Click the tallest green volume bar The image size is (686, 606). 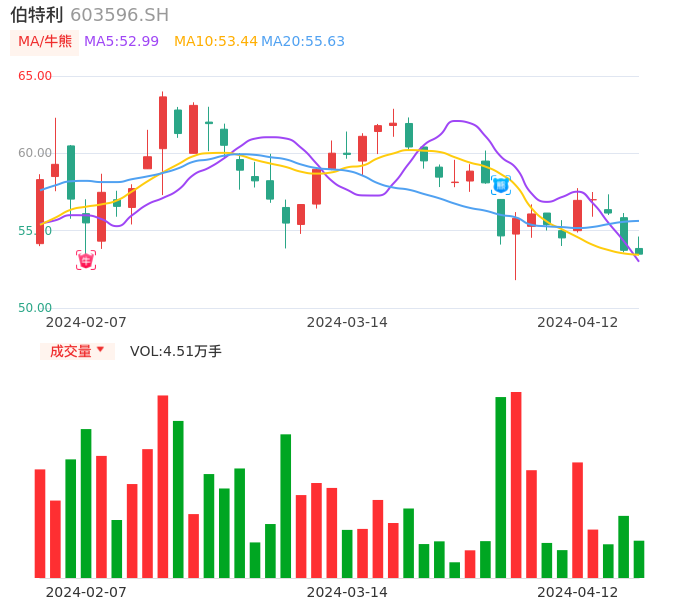point(500,487)
